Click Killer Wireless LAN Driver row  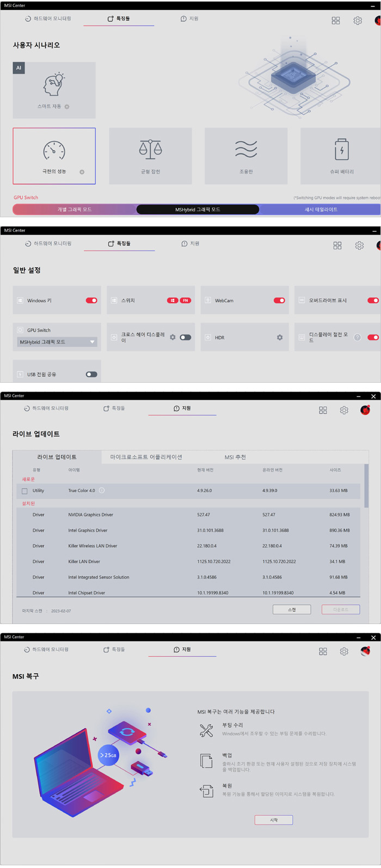(188, 546)
